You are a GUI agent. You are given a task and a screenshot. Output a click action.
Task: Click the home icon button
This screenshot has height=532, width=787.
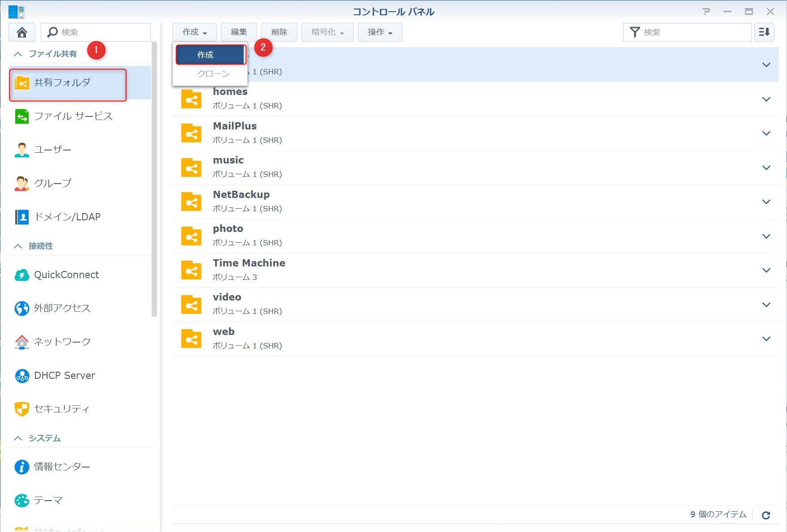[22, 32]
